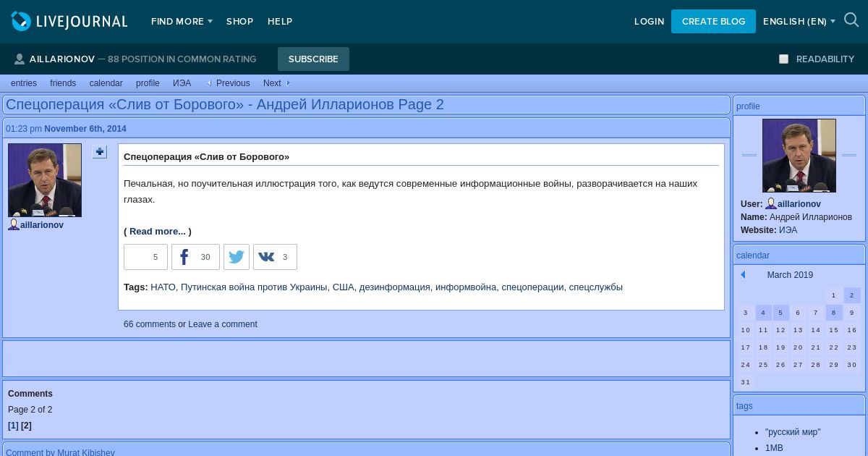Click the Create Blog button
The image size is (868, 456).
[713, 22]
